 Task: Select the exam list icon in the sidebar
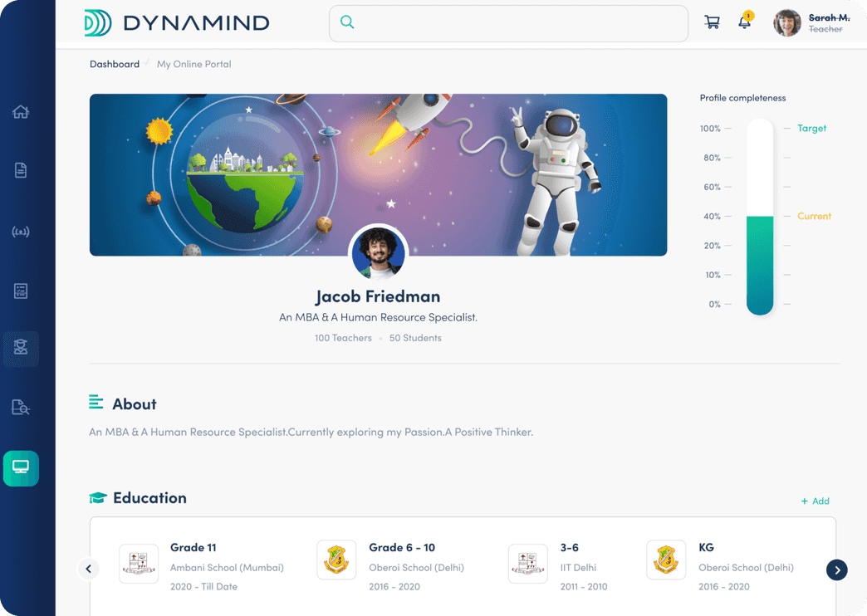click(x=21, y=290)
